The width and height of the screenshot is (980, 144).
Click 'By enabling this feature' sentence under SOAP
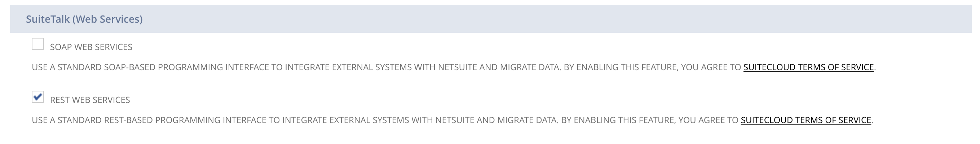click(x=720, y=67)
